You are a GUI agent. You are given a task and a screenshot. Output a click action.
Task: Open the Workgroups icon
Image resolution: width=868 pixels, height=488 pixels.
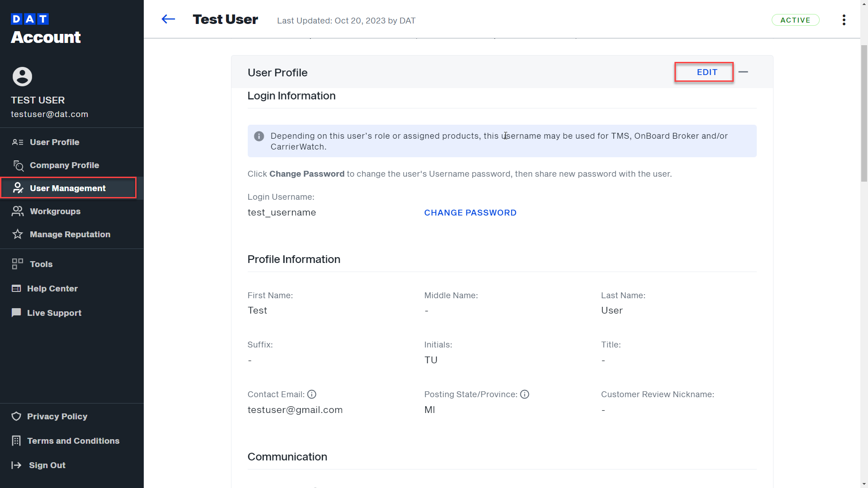coord(17,211)
